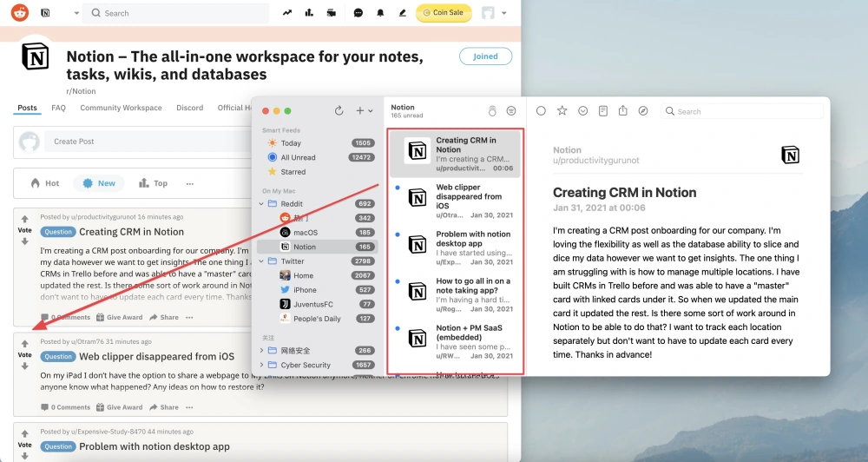Click the avatar beside Create Post field
Viewport: 868px width, 462px height.
[x=30, y=142]
